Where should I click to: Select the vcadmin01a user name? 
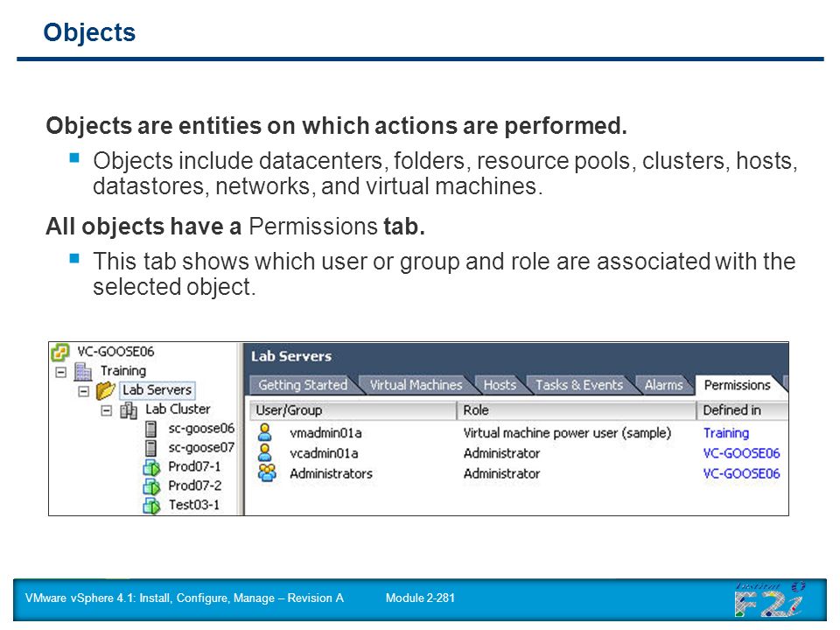coord(324,453)
